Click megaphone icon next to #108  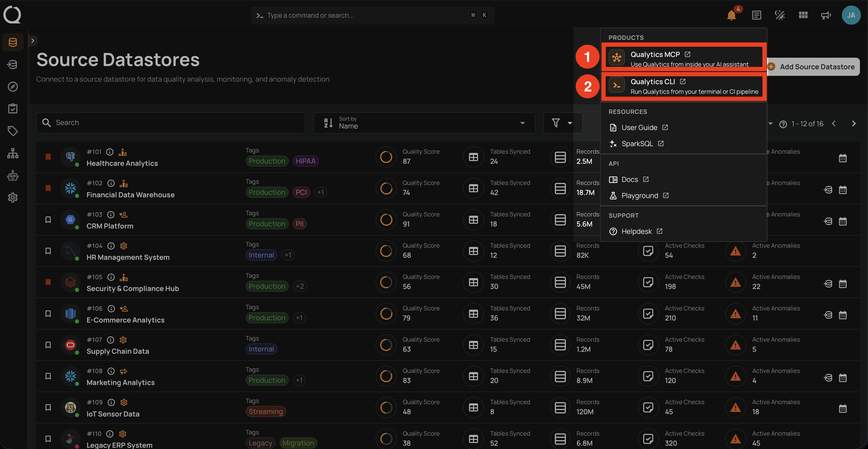coord(124,371)
